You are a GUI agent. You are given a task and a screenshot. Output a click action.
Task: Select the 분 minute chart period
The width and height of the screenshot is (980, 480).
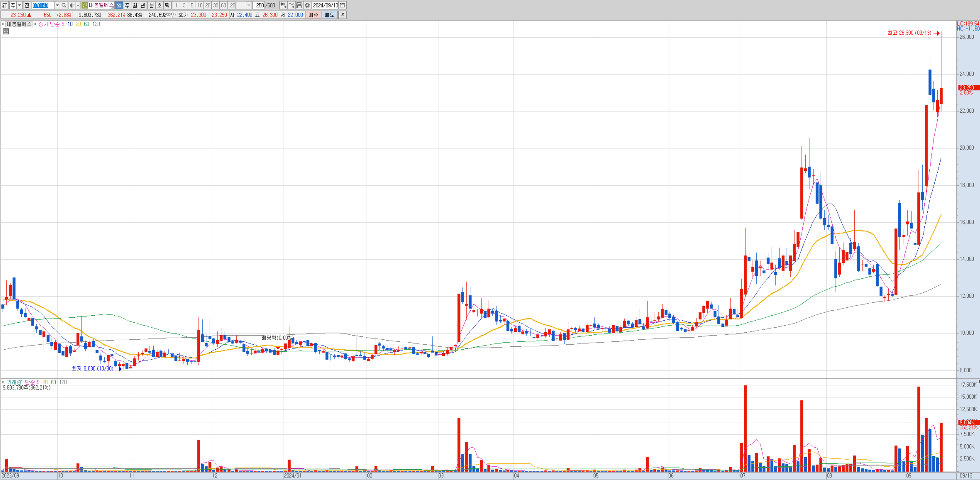pos(151,5)
